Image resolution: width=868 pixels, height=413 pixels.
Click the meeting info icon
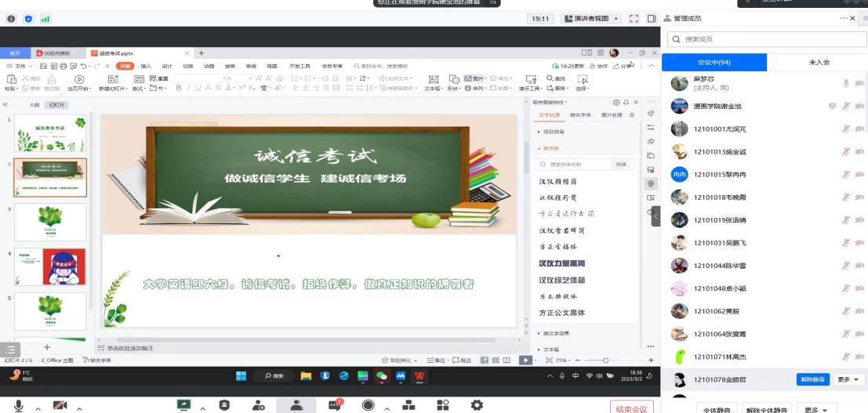[x=11, y=18]
